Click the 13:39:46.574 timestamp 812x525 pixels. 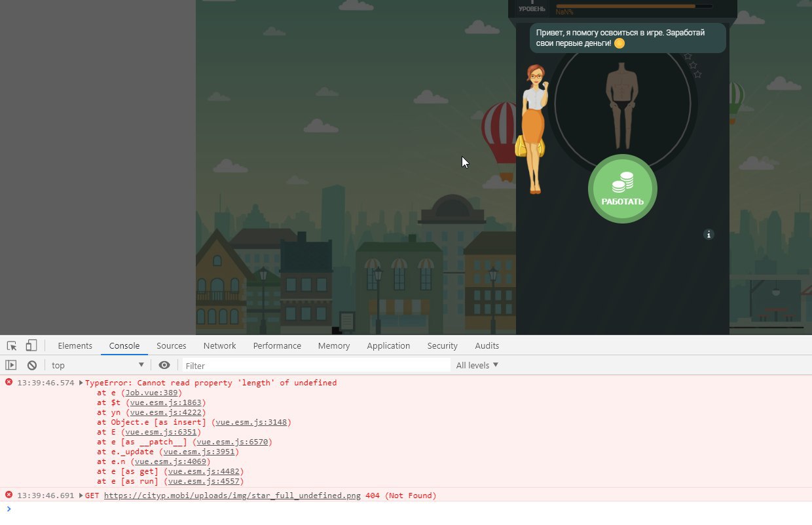46,383
